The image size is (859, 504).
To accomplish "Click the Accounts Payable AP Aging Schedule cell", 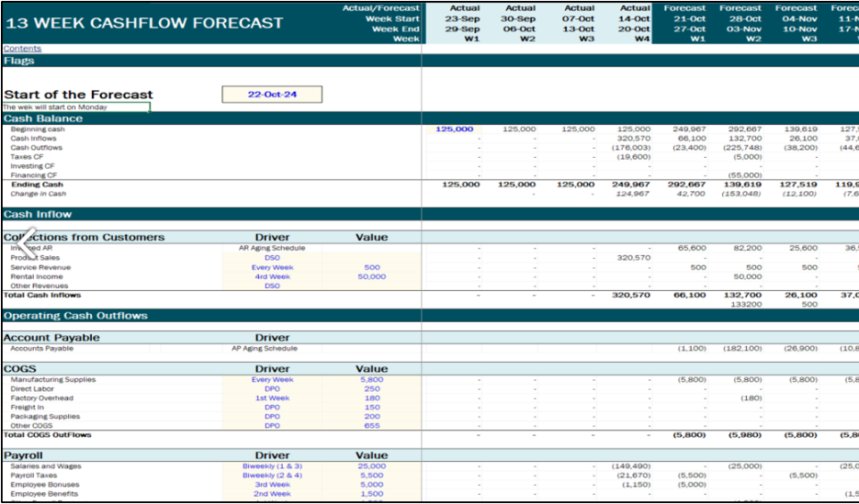I will click(x=267, y=349).
